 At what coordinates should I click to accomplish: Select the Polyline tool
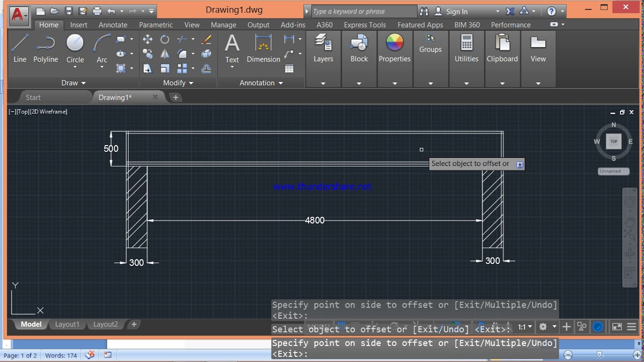click(x=46, y=49)
